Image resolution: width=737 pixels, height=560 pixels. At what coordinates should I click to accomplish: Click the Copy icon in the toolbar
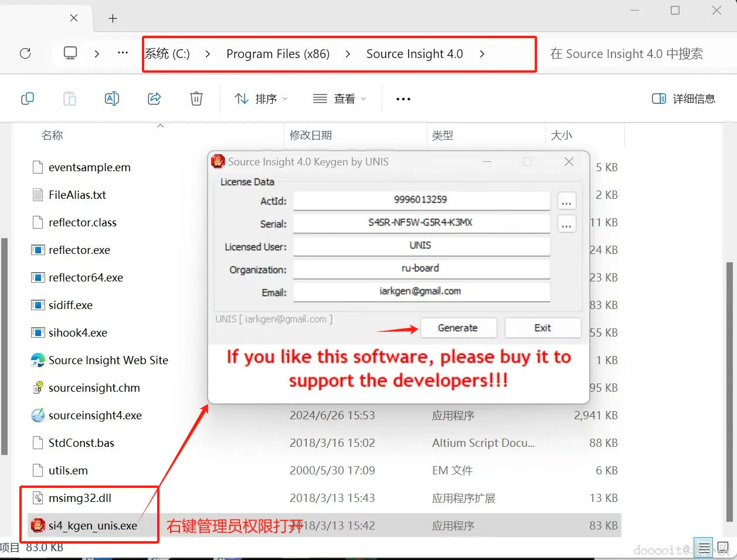coord(28,99)
